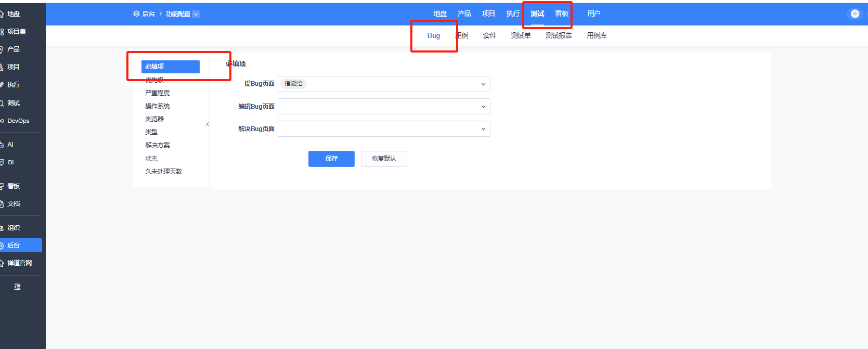The width and height of the screenshot is (868, 349).
Task: Click 后台 gear breadcrumb in header
Action: coord(144,14)
